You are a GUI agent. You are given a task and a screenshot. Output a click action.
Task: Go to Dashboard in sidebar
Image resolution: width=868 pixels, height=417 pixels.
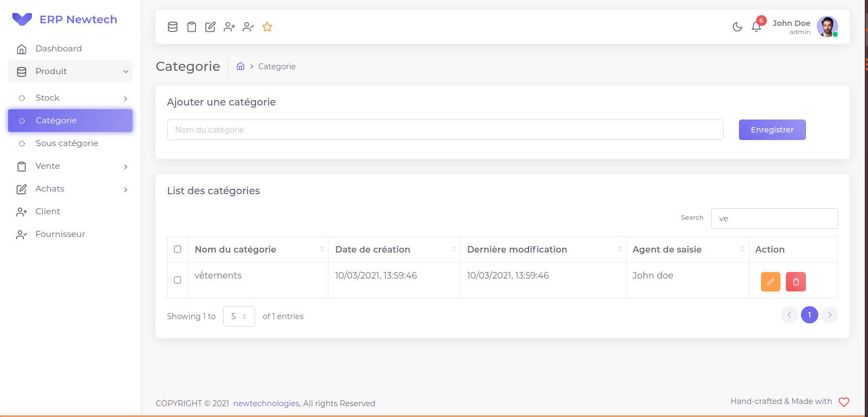[58, 49]
